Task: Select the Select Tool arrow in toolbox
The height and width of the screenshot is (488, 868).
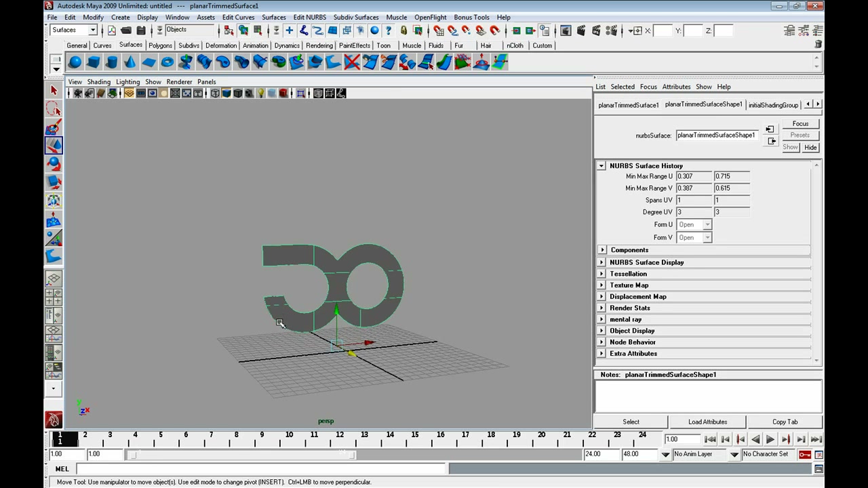Action: 54,90
